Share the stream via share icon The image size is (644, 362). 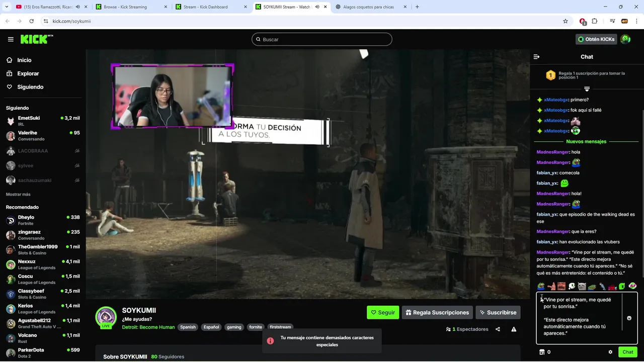[x=498, y=329]
